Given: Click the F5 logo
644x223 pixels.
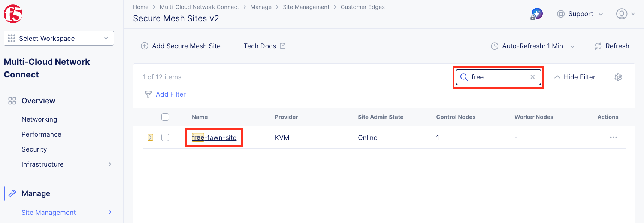Looking at the screenshot, I should 13,14.
